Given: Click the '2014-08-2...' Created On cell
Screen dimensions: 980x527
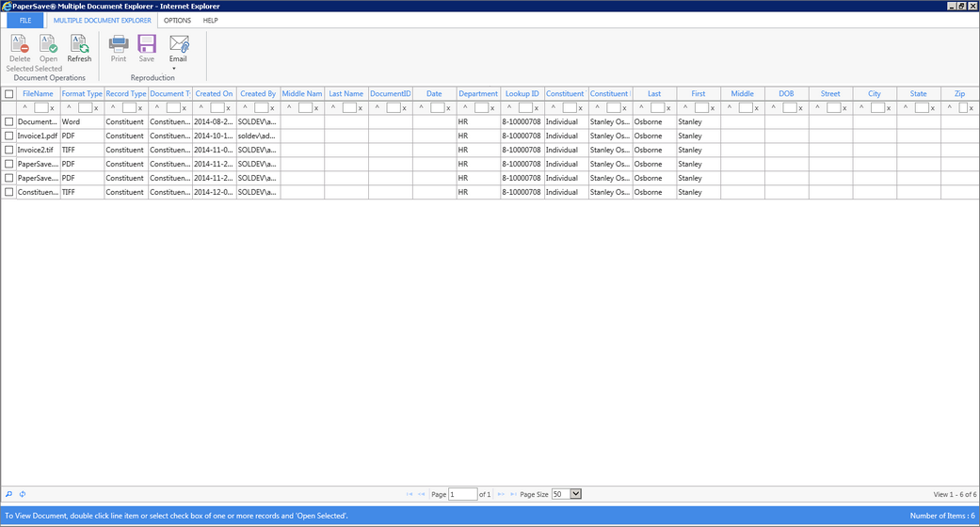Looking at the screenshot, I should (x=213, y=122).
